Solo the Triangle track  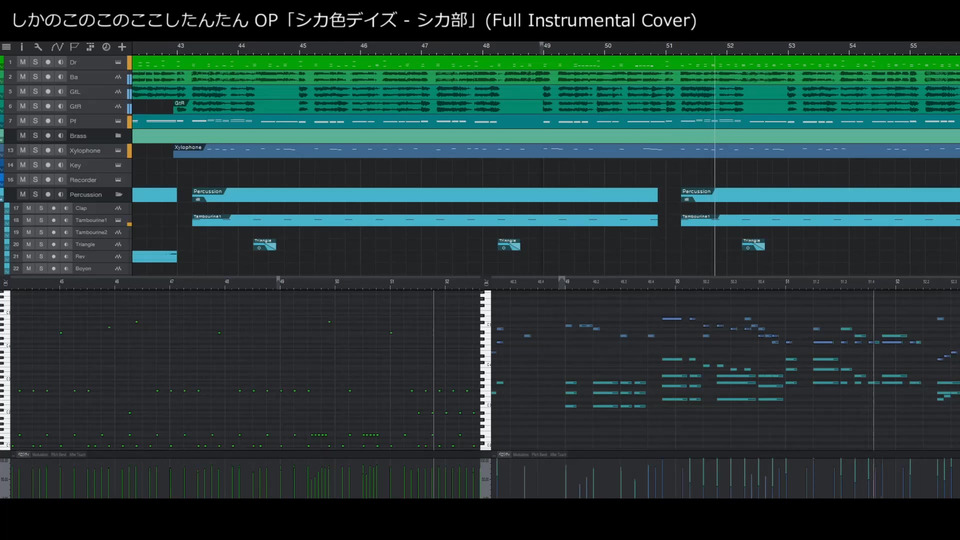click(x=41, y=244)
